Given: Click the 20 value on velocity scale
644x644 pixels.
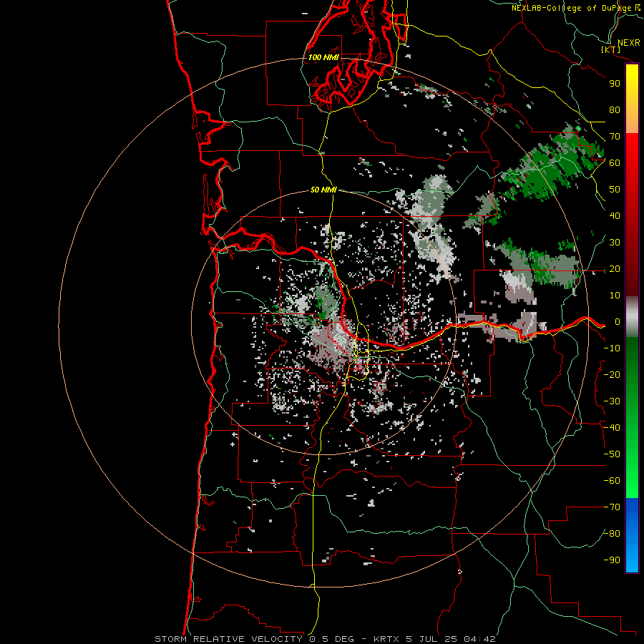Looking at the screenshot, I should coord(615,269).
